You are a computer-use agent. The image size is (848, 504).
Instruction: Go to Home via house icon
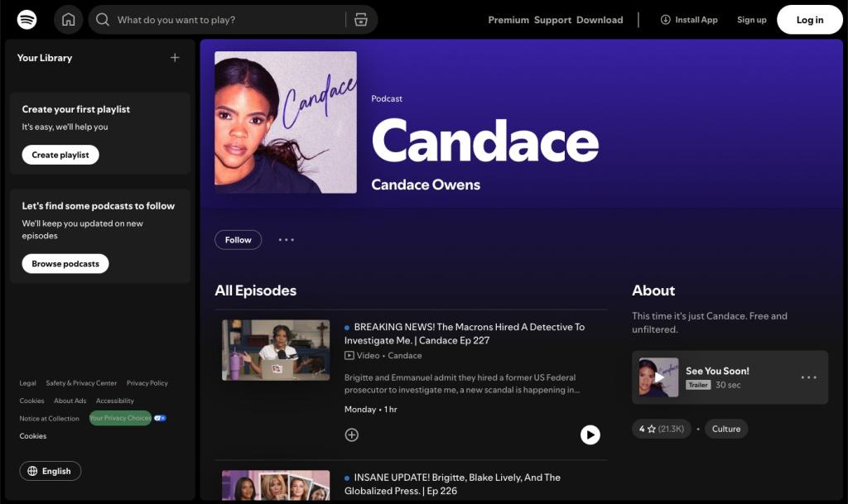68,19
